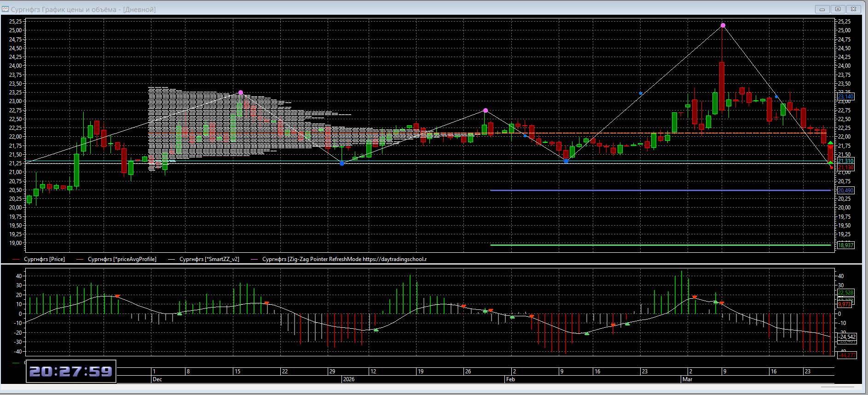Click the blue zig-zag low marker in February

click(x=566, y=161)
